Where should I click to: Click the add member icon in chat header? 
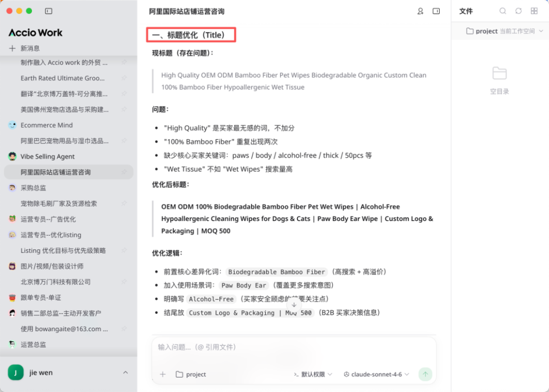tap(420, 11)
